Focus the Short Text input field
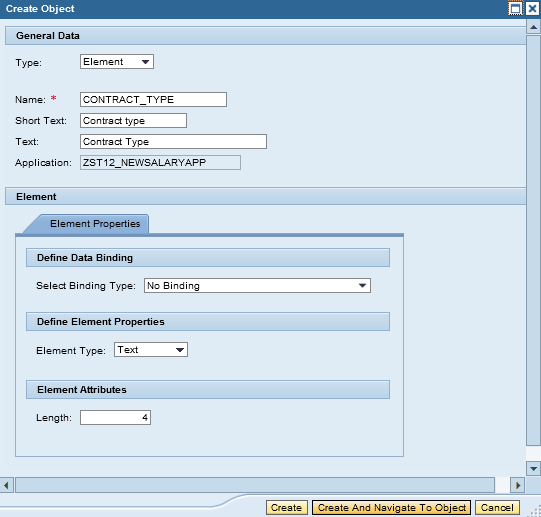 point(133,121)
